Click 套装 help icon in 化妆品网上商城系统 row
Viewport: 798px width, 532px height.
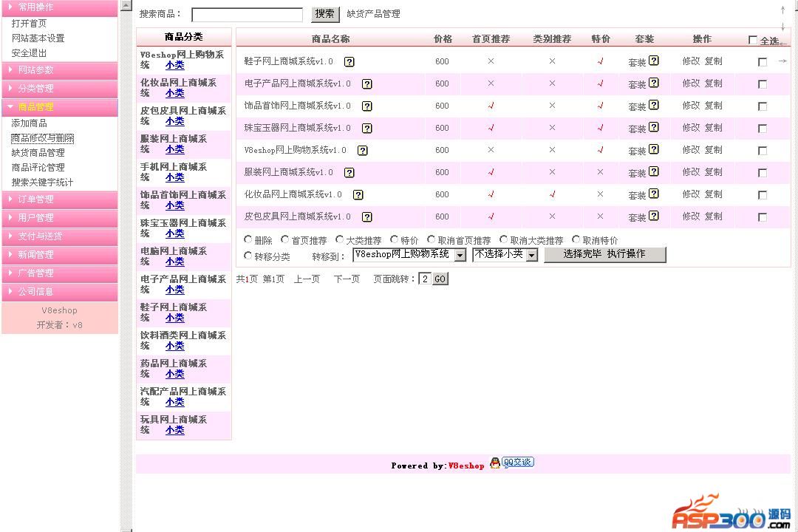pyautogui.click(x=654, y=193)
